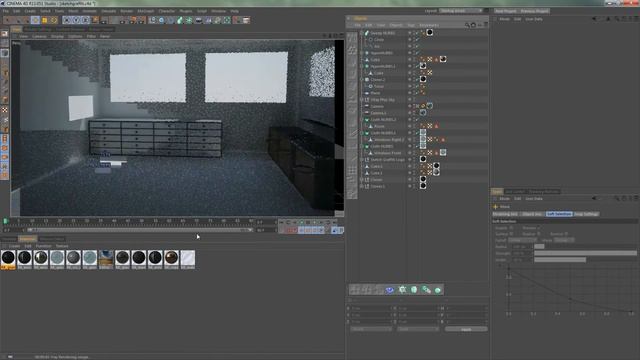The image size is (640, 360).
Task: Select the Scale tool in top toolbar
Action: click(x=44, y=20)
